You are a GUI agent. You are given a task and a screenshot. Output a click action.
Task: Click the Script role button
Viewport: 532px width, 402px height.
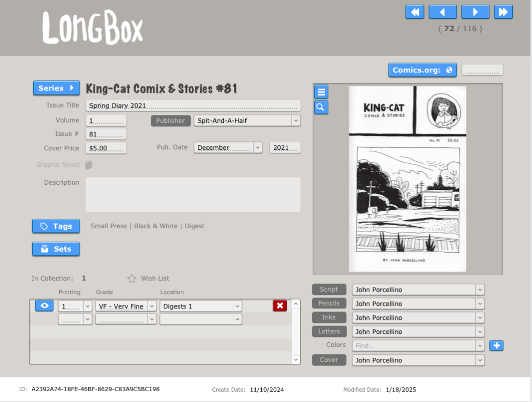329,289
